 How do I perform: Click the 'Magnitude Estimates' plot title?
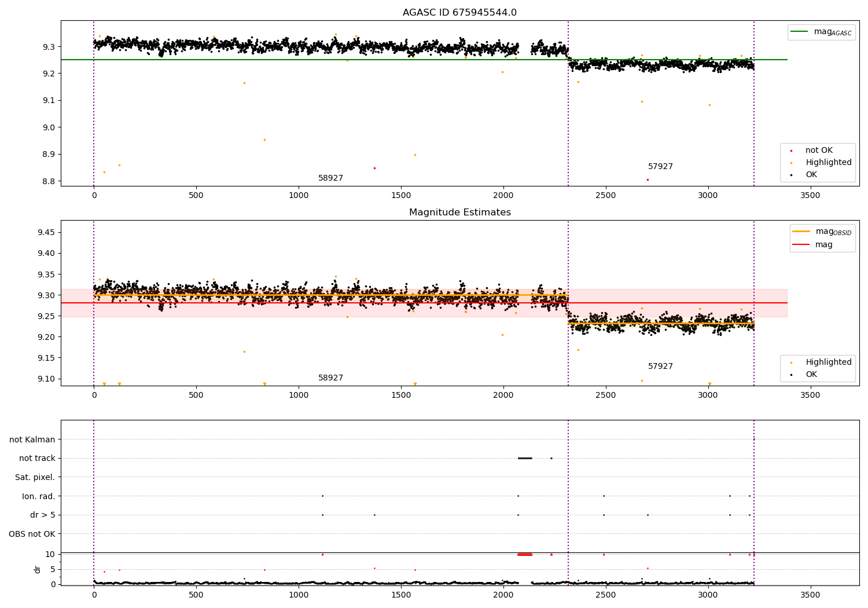pyautogui.click(x=459, y=213)
